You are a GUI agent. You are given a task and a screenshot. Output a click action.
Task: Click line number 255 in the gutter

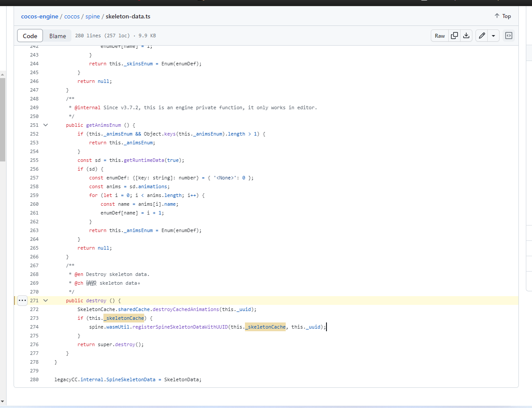tap(34, 160)
